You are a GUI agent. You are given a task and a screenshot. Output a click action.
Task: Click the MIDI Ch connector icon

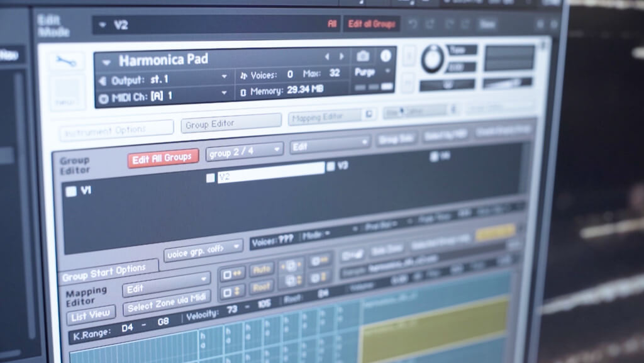[104, 99]
